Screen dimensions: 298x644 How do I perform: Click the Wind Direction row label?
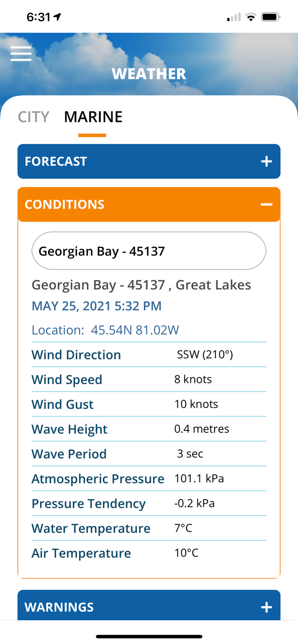point(76,355)
